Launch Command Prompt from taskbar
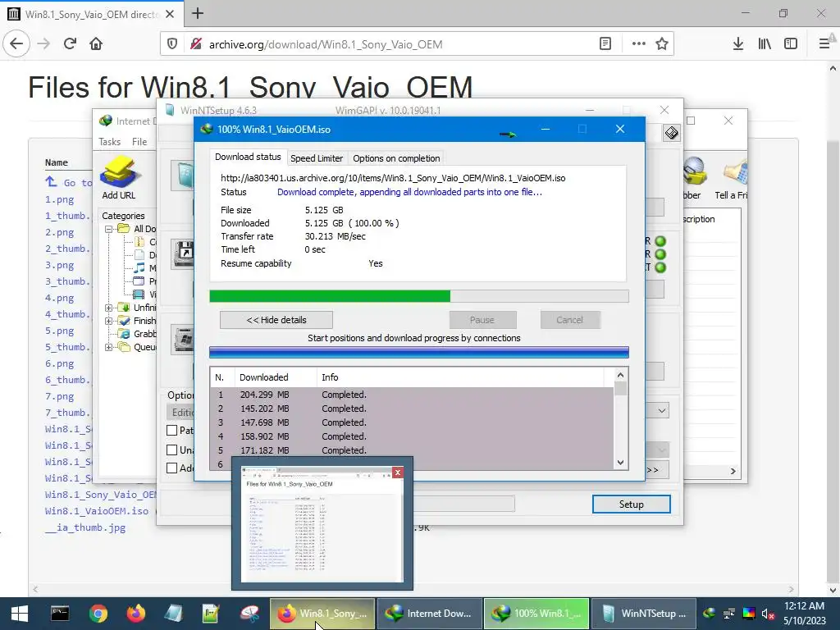Screen dimensions: 840x630 click(59, 614)
